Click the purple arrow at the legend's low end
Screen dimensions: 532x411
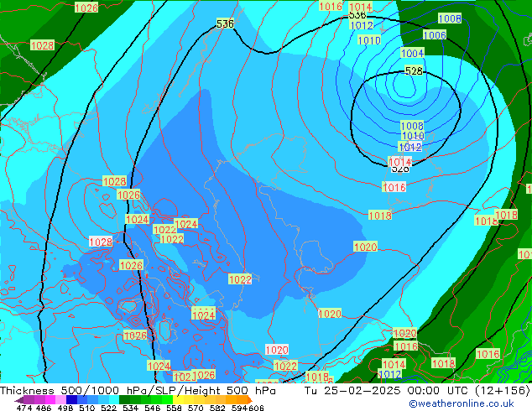(x=19, y=400)
